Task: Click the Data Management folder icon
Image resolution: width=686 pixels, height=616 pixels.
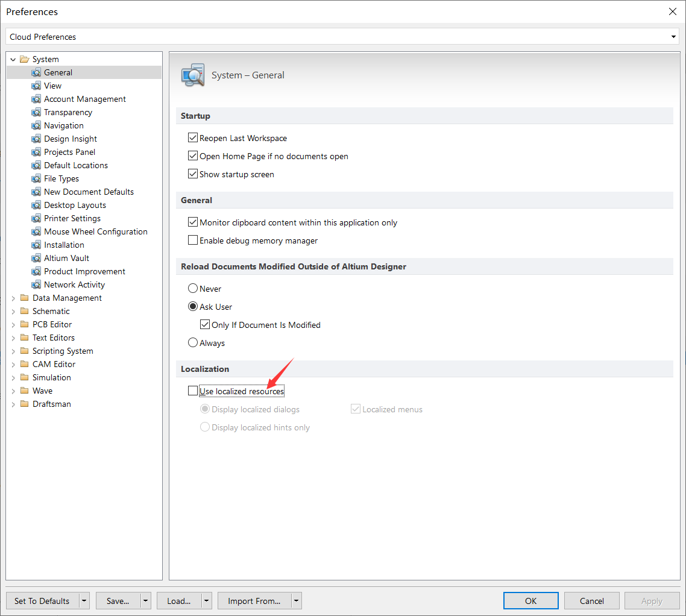Action: click(x=25, y=298)
